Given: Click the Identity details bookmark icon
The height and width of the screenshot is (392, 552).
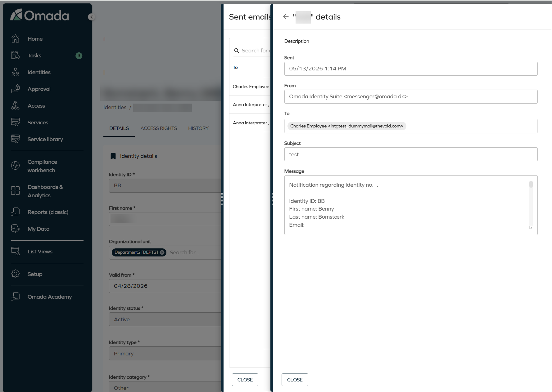Looking at the screenshot, I should point(113,156).
